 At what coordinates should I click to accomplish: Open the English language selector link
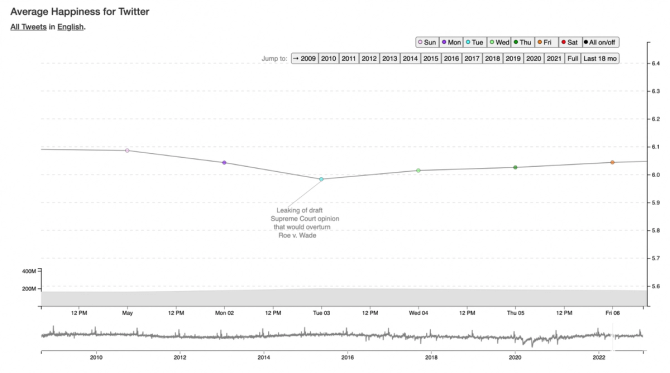71,27
